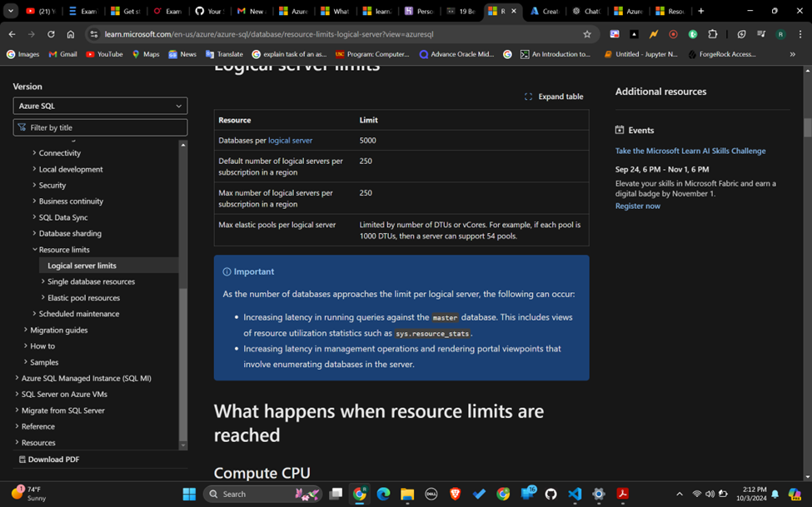This screenshot has height=507, width=812.
Task: Open the Chrome three-dot menu
Action: click(x=800, y=34)
